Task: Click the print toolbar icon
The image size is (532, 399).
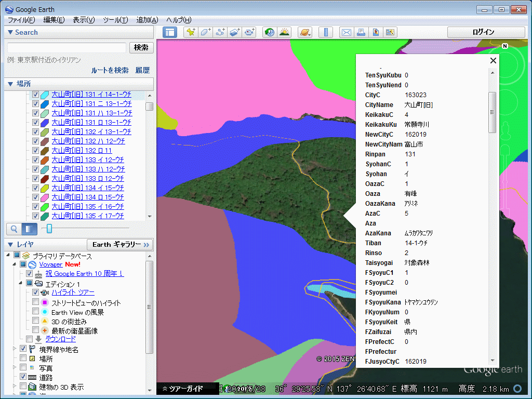Action: (361, 32)
